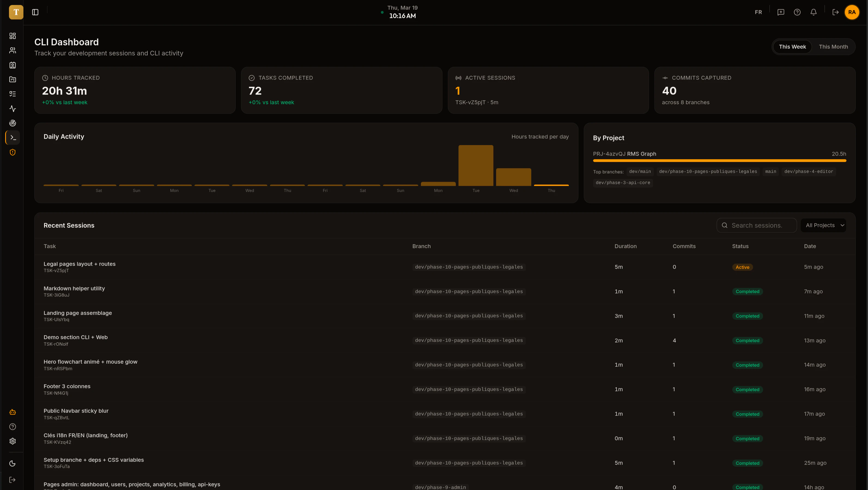The width and height of the screenshot is (868, 490).
Task: Click the tasks checklist sidebar icon
Action: click(13, 94)
